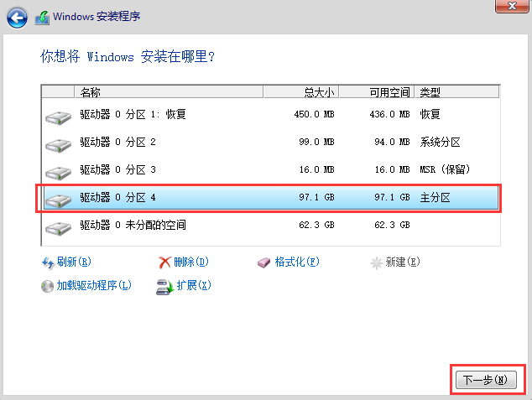Close the Windows setup window

(x=512, y=6)
